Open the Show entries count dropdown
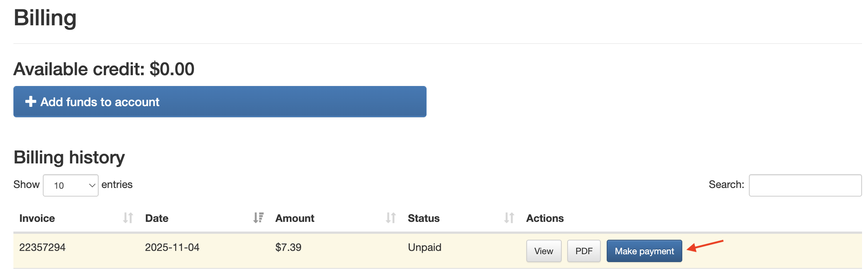Screen dimensions: 868x271 pos(71,185)
